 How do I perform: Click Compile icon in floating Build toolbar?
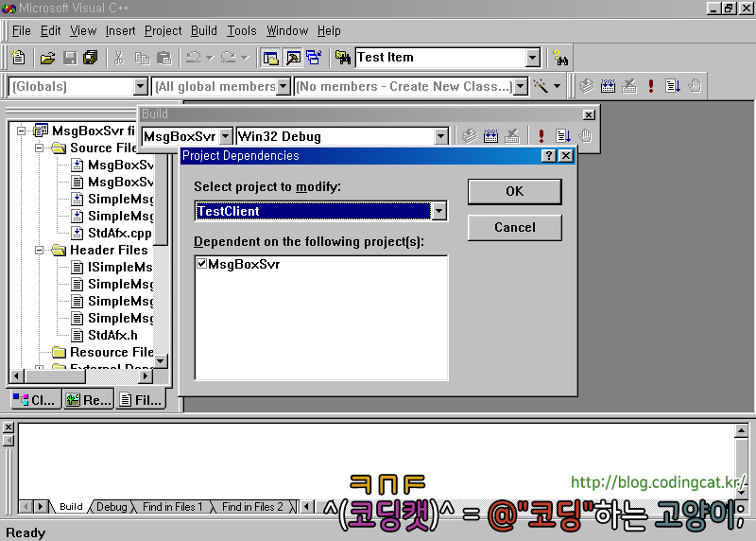[x=469, y=136]
